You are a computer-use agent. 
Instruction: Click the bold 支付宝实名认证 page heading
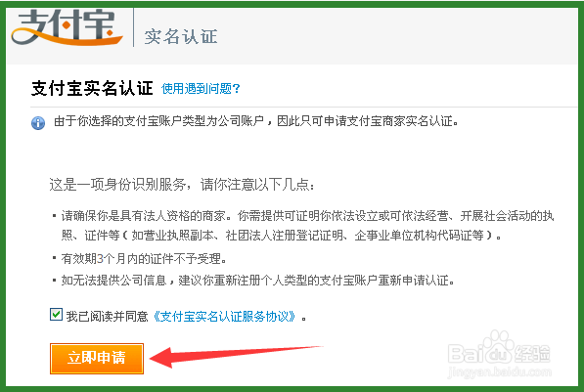92,88
